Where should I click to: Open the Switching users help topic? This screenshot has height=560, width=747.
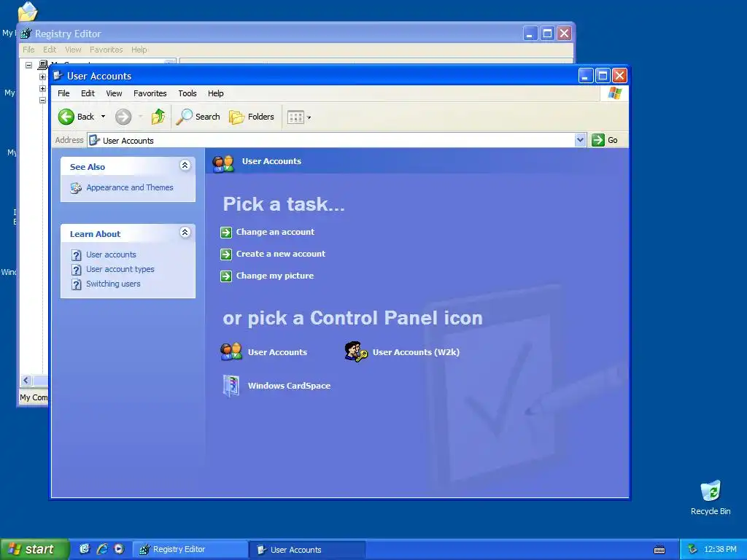click(x=113, y=284)
